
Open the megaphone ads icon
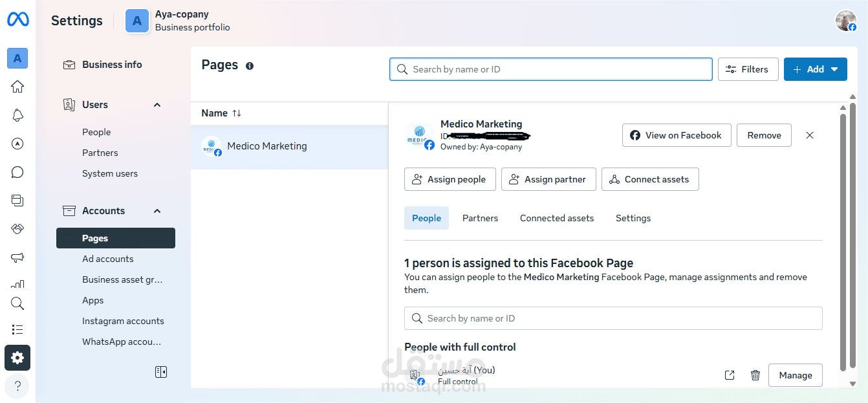(17, 257)
